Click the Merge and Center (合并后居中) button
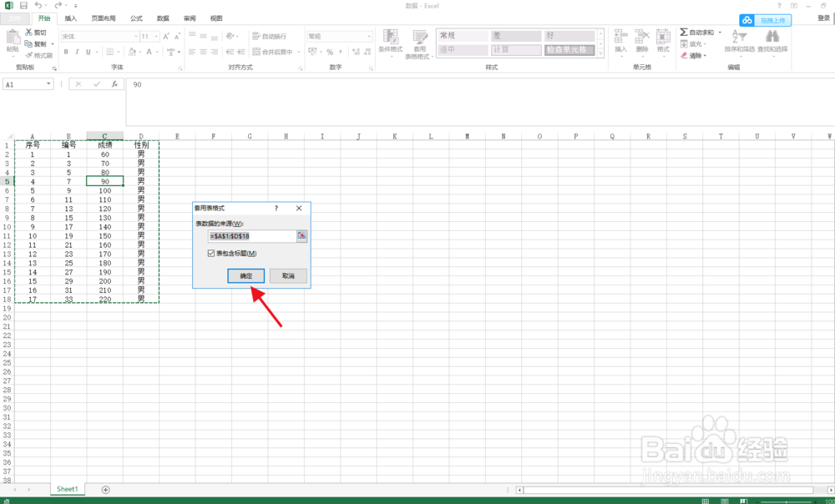Image resolution: width=835 pixels, height=504 pixels. (272, 52)
